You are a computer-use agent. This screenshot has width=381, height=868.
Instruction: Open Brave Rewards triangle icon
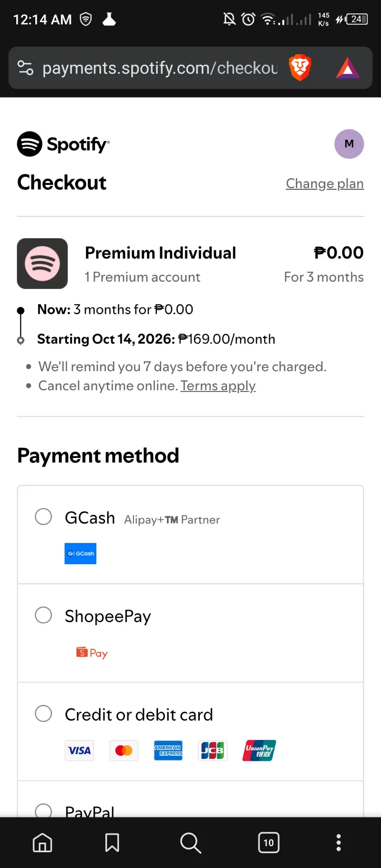point(348,68)
